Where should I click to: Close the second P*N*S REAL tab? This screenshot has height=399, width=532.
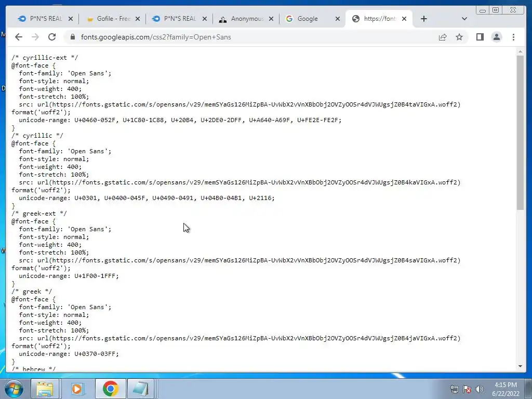click(205, 19)
